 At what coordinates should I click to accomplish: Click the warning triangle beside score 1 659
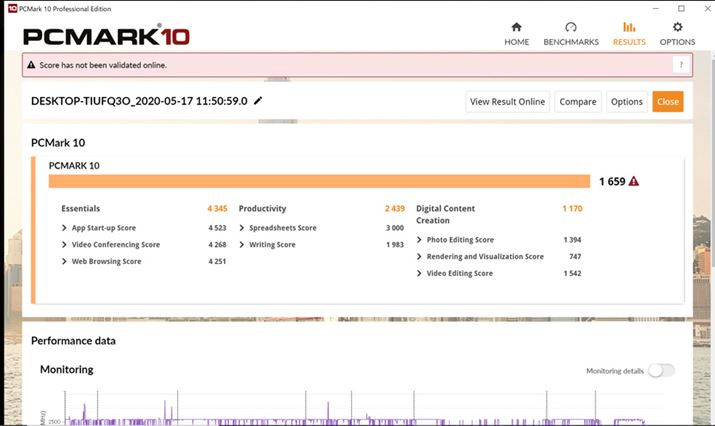pyautogui.click(x=633, y=181)
